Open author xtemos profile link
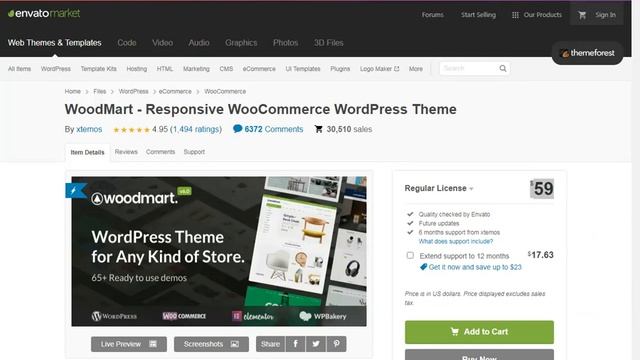The image size is (640, 360). point(89,129)
